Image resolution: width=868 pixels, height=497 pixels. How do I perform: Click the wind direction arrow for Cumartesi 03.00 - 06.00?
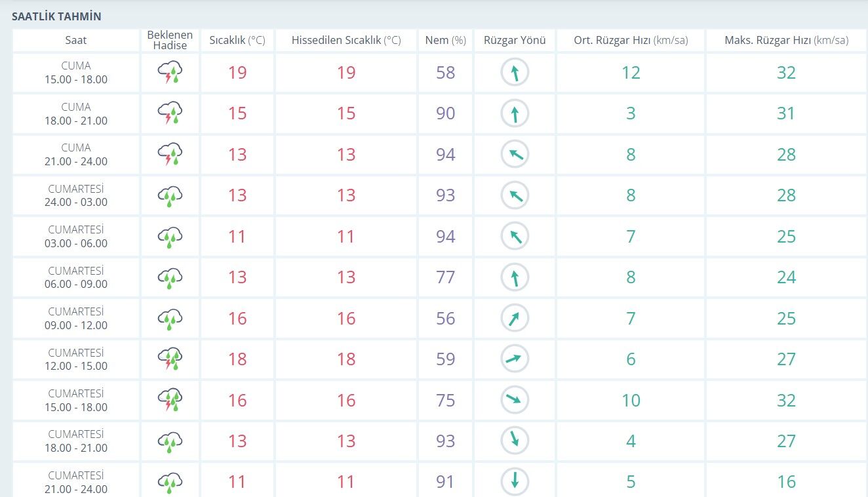[x=515, y=236]
